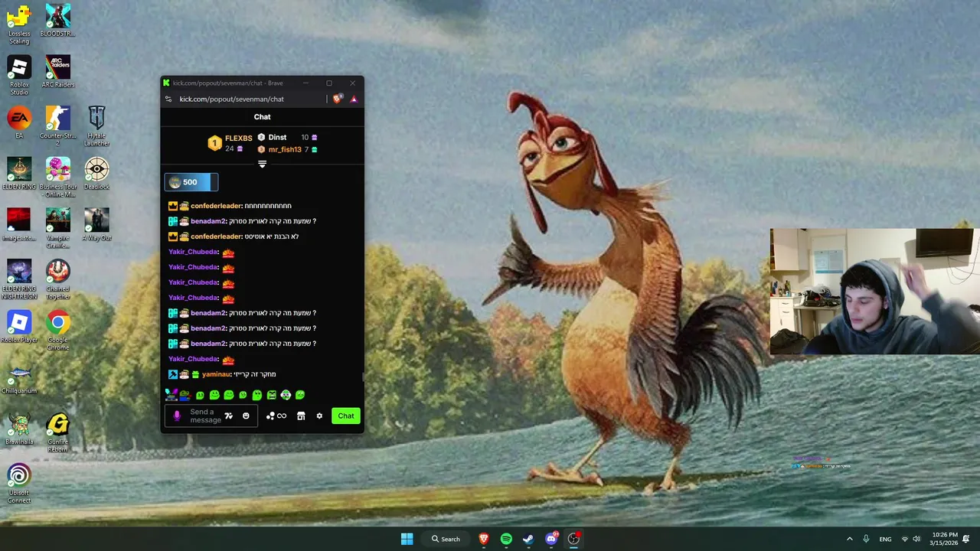Image resolution: width=980 pixels, height=551 pixels.
Task: Open the shop storefront icon
Action: pos(301,416)
